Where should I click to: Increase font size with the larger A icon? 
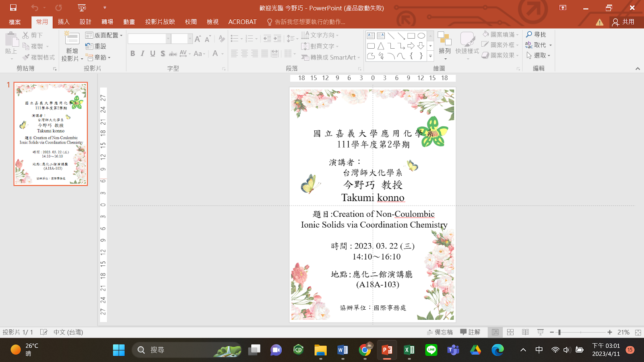coord(198,39)
